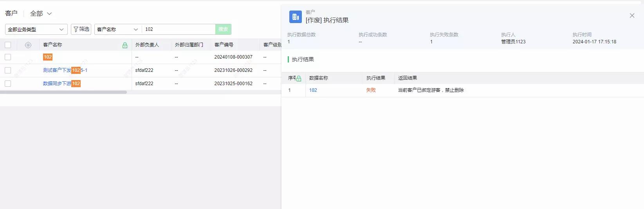Click the target circle icon in table header
This screenshot has width=644, height=209.
pos(28,45)
